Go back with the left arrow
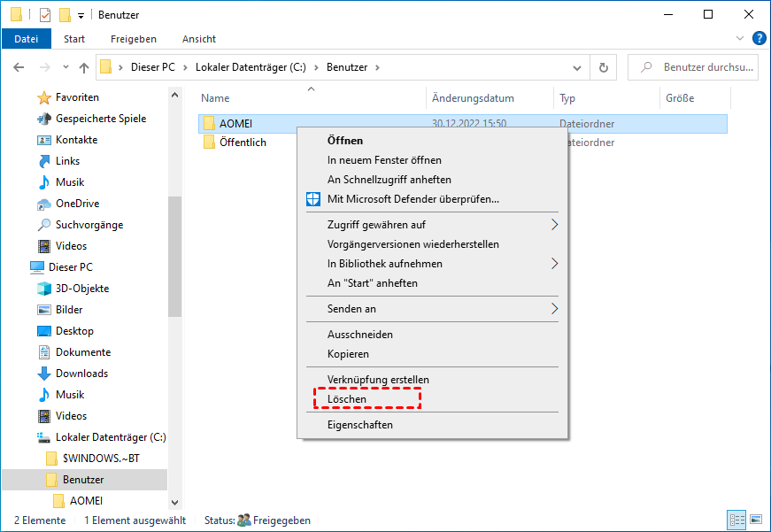Screen dimensions: 771x532 click(19, 67)
